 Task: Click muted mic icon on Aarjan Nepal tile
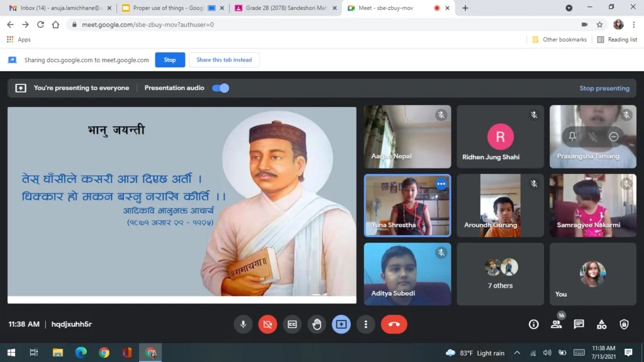pyautogui.click(x=441, y=115)
